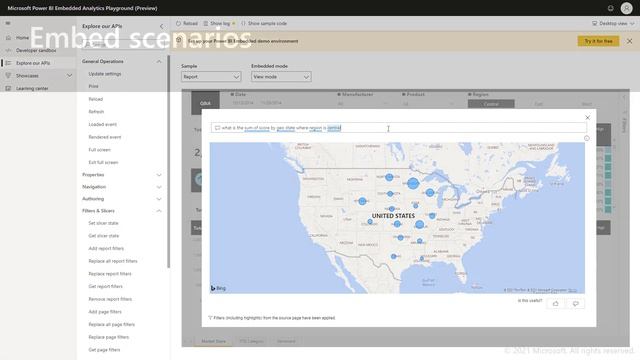Select the Central region slicer button
Screen dimensions: 640x360
point(491,104)
